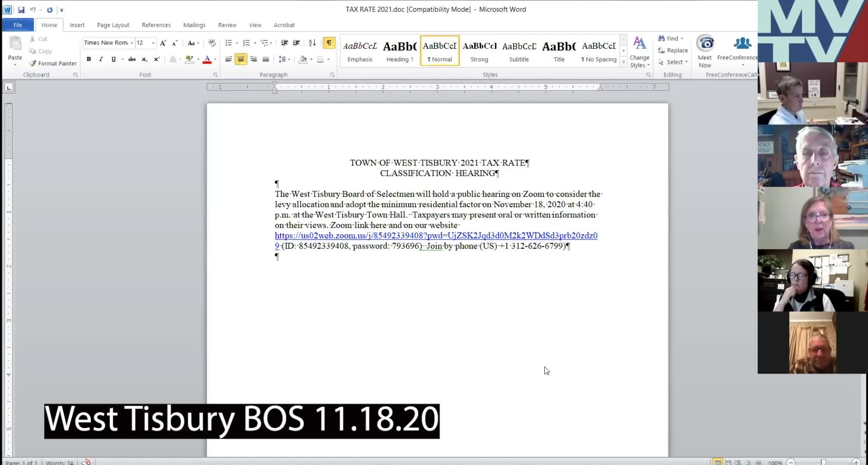Click the Line Spacing icon
The width and height of the screenshot is (868, 465).
tap(282, 59)
